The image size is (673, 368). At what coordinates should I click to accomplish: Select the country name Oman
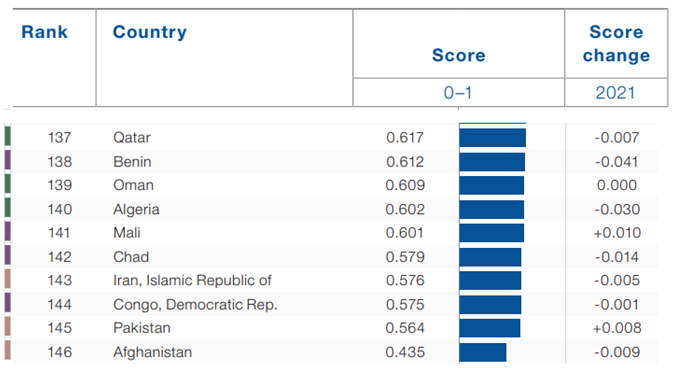pos(133,185)
